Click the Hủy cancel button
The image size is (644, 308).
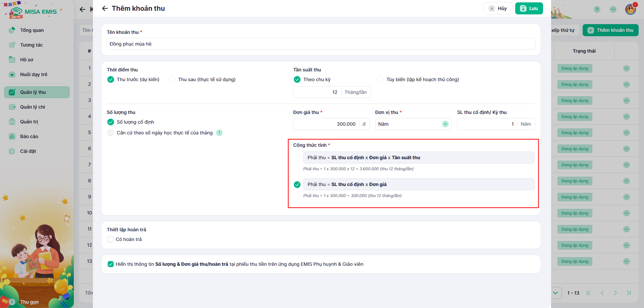[x=498, y=8]
